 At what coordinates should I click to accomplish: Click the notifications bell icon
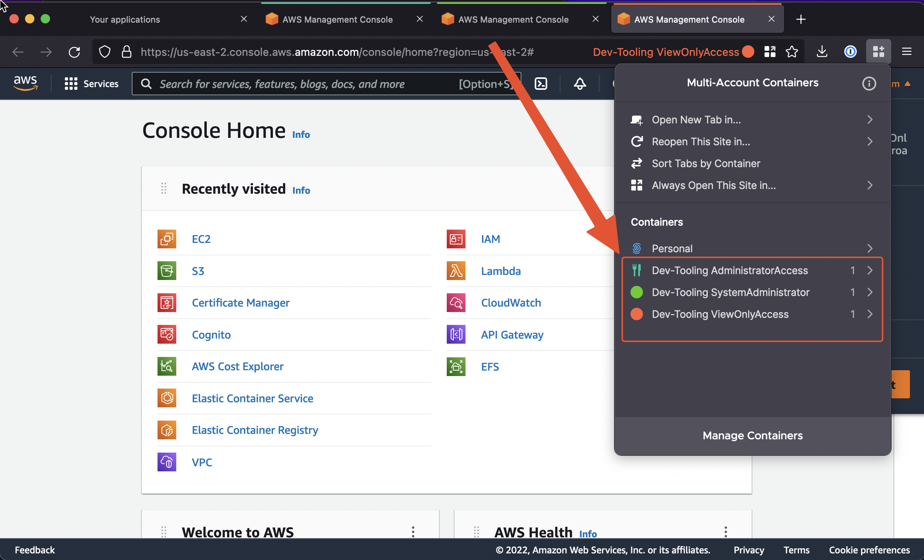coord(580,84)
